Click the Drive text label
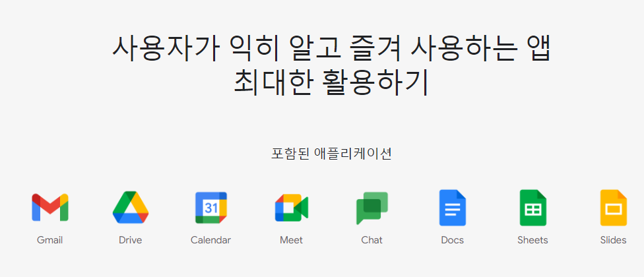Image resolution: width=644 pixels, height=277 pixels. click(x=130, y=240)
